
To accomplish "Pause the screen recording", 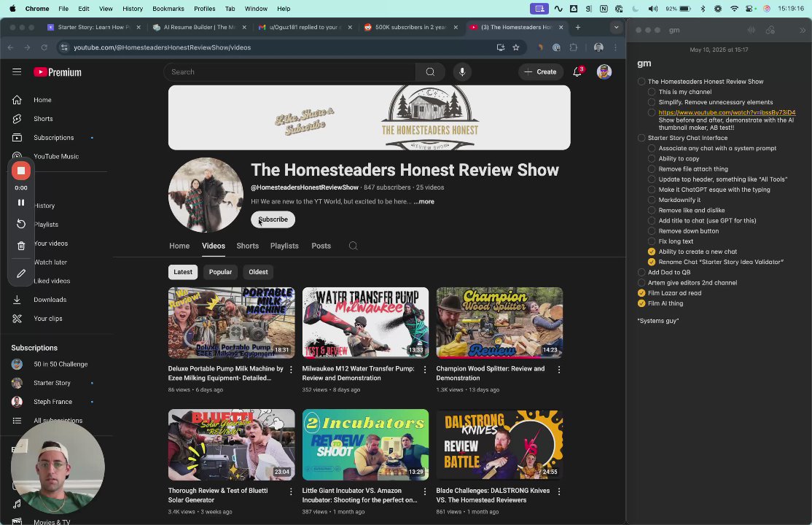I will [20, 203].
